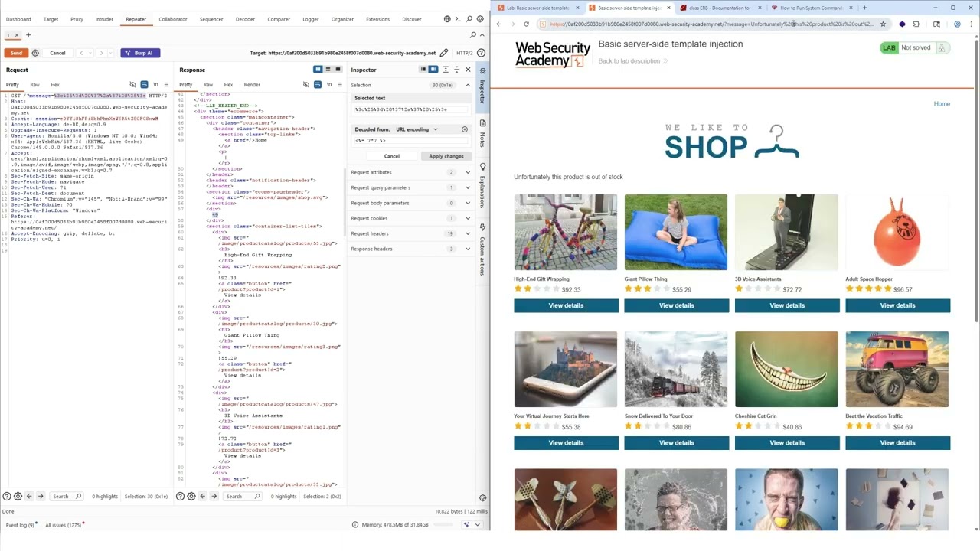Add decoding step with plus circle icon

click(464, 129)
